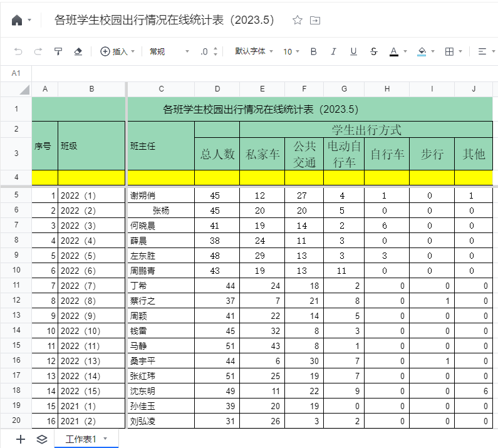The height and width of the screenshot is (448, 498).
Task: Click the 自行车 header cell
Action: coord(387,154)
